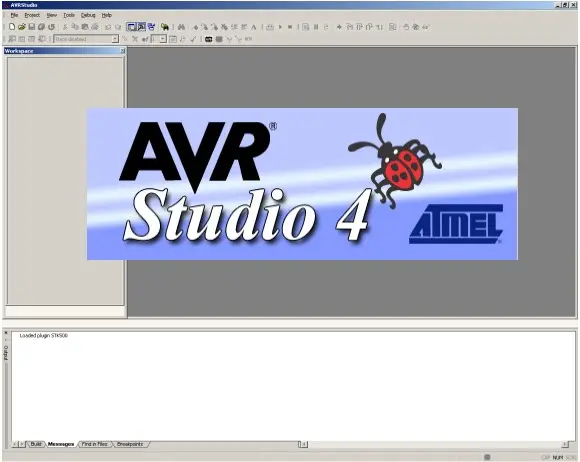Switch to the Breakpoints tab
The width and height of the screenshot is (580, 462).
[x=130, y=444]
